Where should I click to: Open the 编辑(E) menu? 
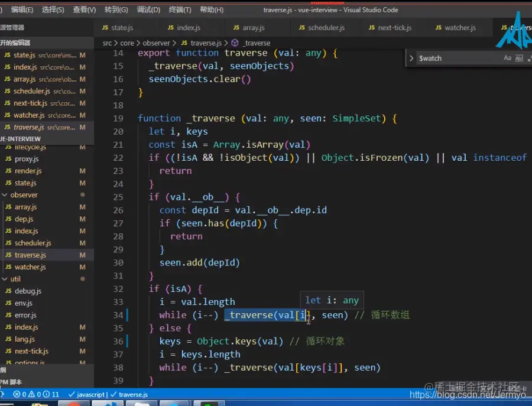22,10
